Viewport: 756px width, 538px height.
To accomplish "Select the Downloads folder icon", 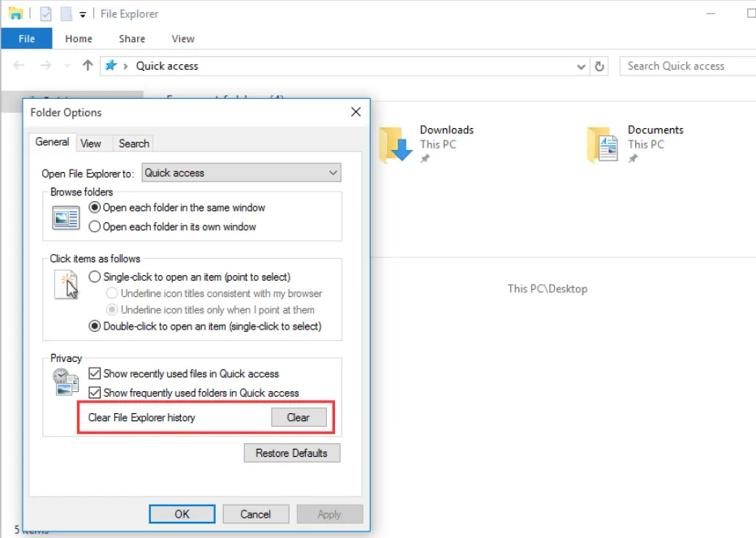I will [x=396, y=145].
